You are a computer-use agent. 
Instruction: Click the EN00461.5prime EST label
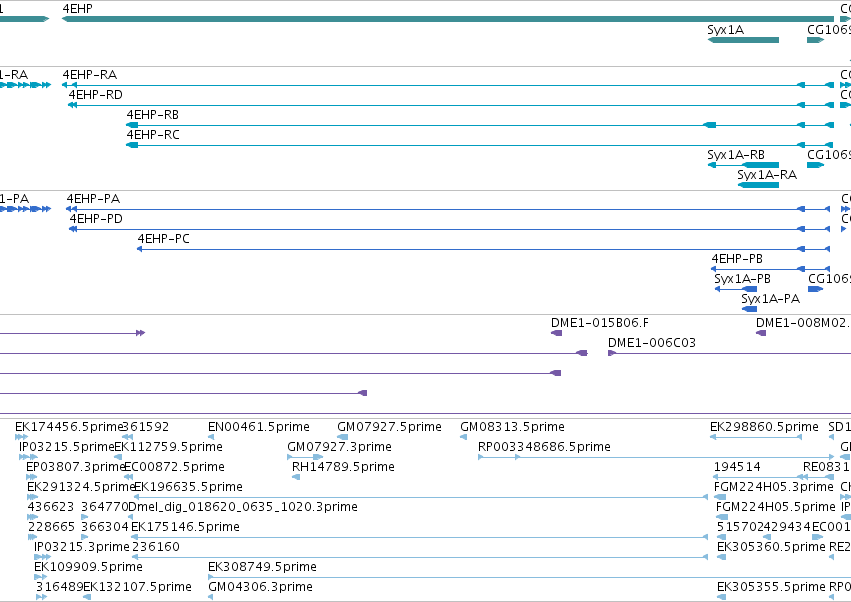click(x=259, y=427)
